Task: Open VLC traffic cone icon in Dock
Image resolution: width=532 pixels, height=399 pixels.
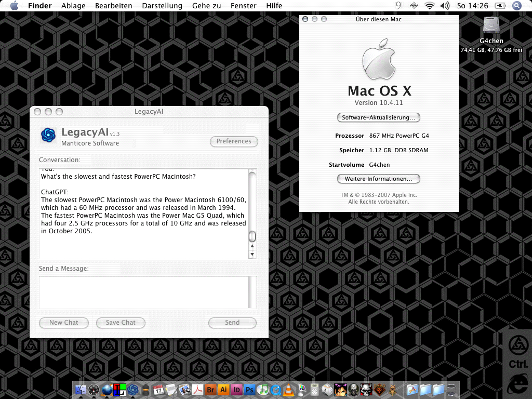Action: (288, 390)
